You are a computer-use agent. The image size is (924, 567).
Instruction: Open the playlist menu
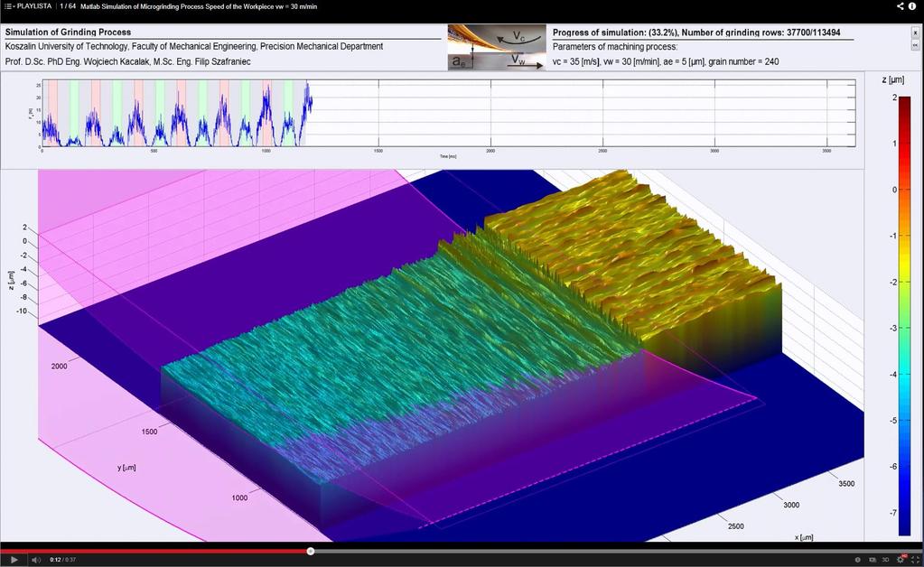(x=28, y=6)
